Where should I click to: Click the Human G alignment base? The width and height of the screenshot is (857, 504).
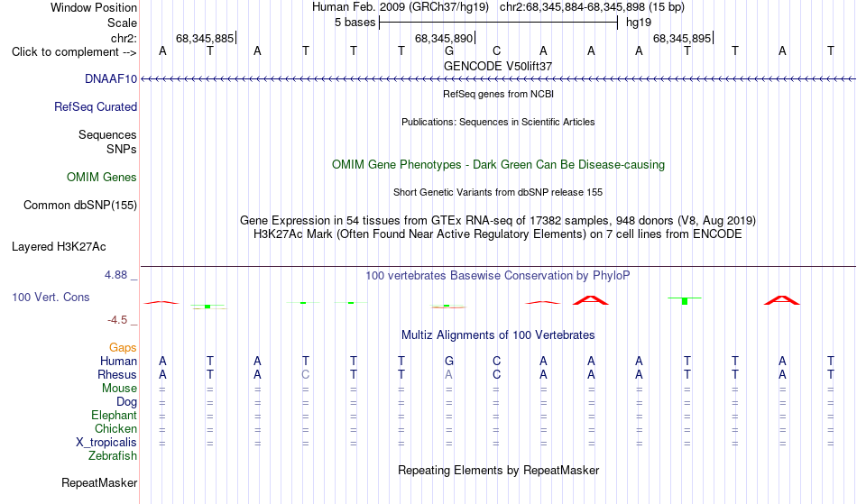tap(448, 362)
